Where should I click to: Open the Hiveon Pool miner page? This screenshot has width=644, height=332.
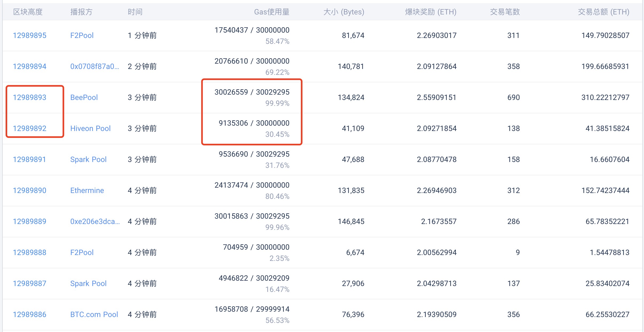(x=91, y=128)
